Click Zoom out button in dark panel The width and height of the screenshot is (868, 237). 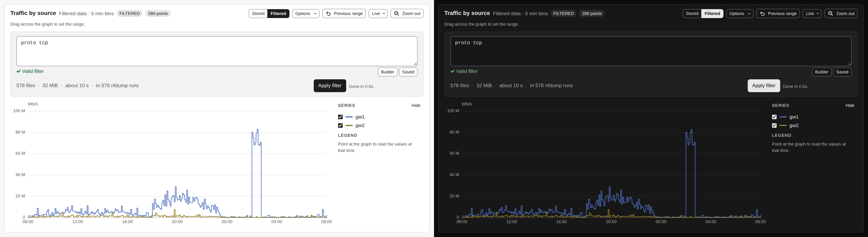coord(841,14)
